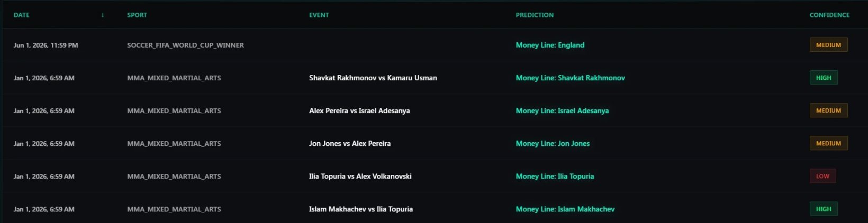Click the HIGH badge for Islam Makhachev

point(823,209)
